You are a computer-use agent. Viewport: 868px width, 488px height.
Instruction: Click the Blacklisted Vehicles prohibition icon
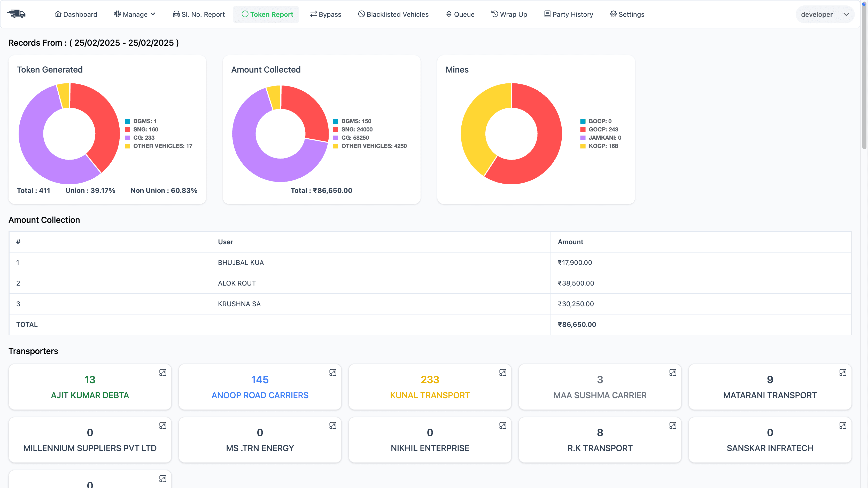[361, 14]
